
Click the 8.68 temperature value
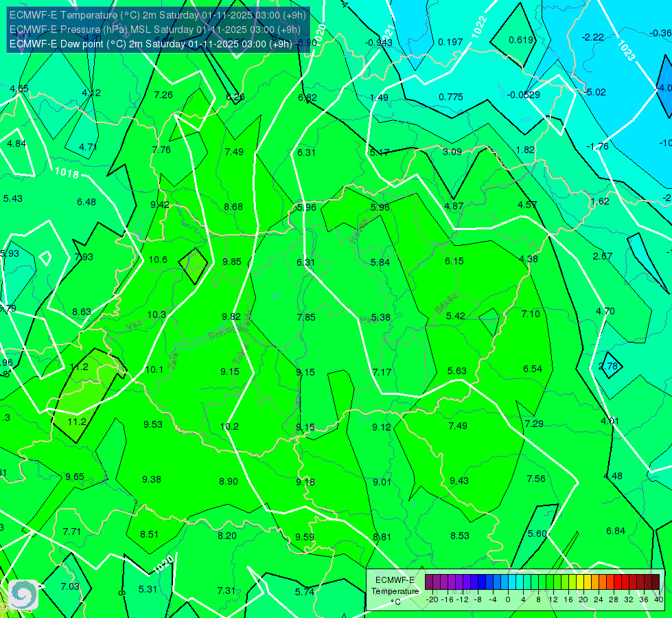click(233, 207)
